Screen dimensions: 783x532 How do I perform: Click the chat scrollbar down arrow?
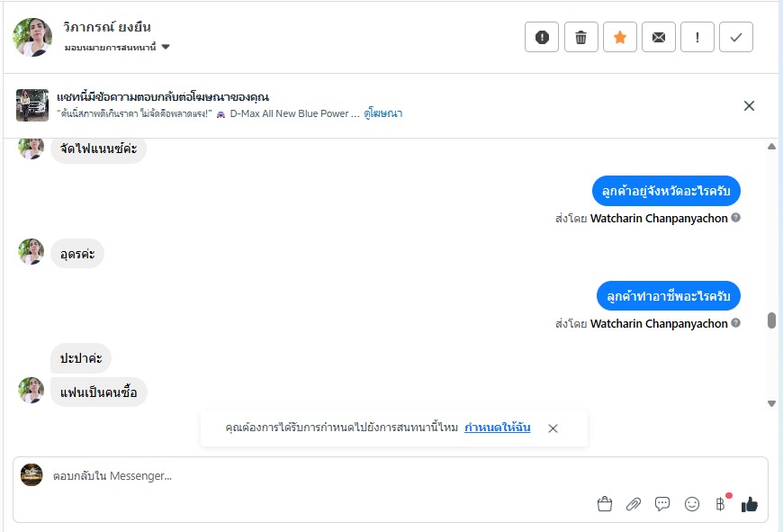tap(771, 403)
